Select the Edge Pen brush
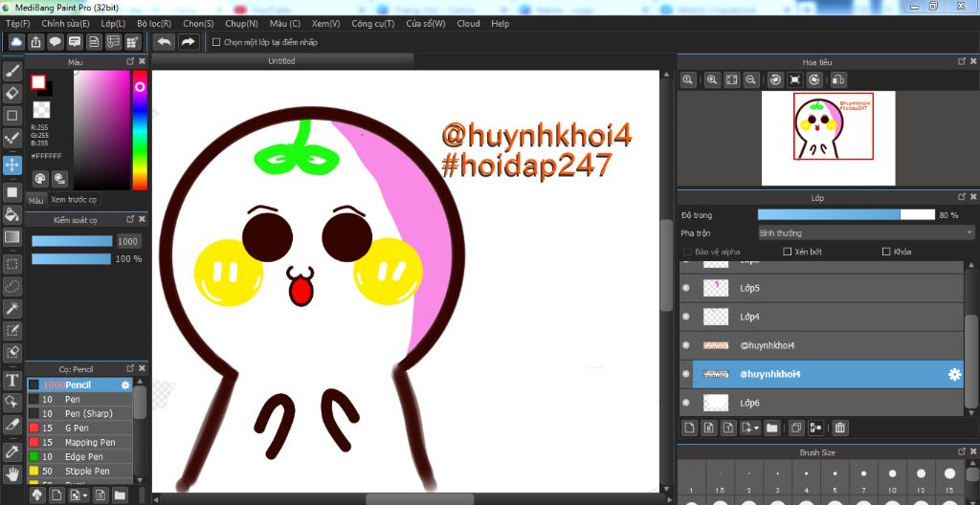 point(79,457)
